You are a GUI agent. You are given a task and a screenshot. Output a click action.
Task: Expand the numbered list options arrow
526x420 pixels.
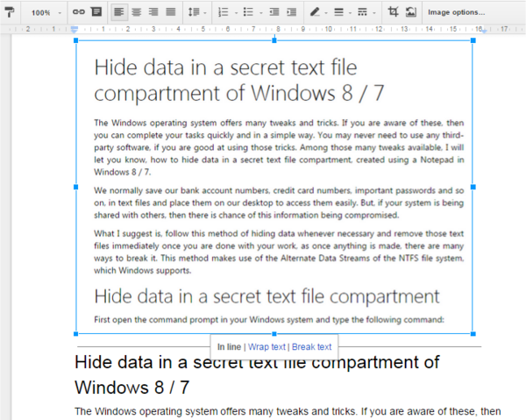coord(236,13)
